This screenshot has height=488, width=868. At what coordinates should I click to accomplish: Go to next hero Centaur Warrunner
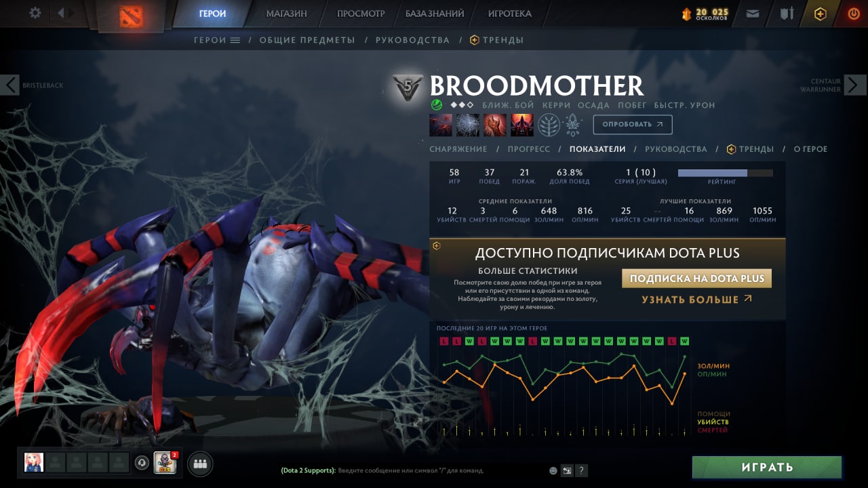click(x=855, y=85)
